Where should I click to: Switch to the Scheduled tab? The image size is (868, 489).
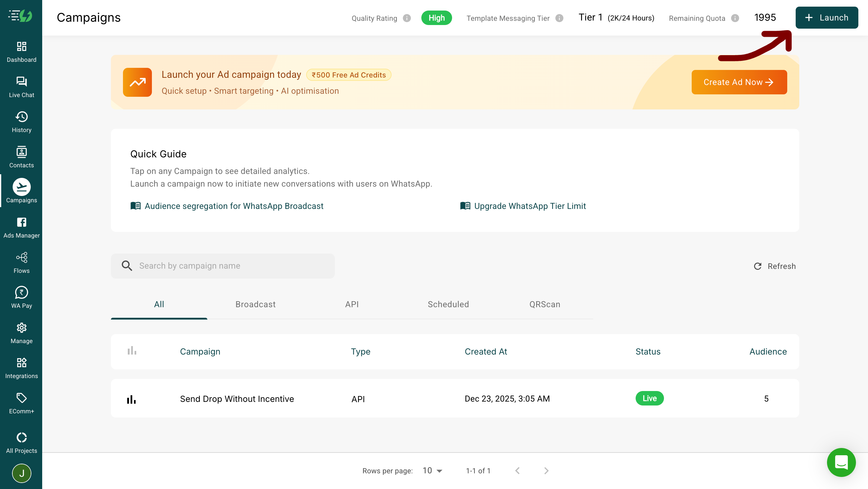[448, 304]
